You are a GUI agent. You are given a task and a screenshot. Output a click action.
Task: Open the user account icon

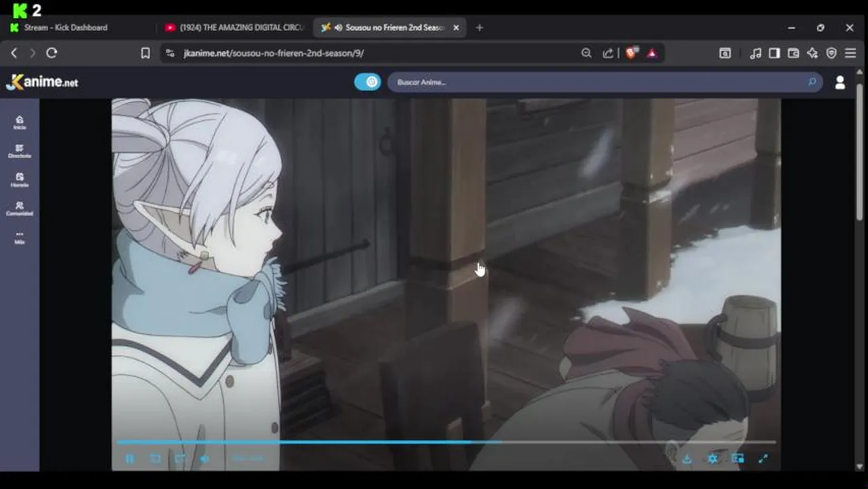(840, 82)
